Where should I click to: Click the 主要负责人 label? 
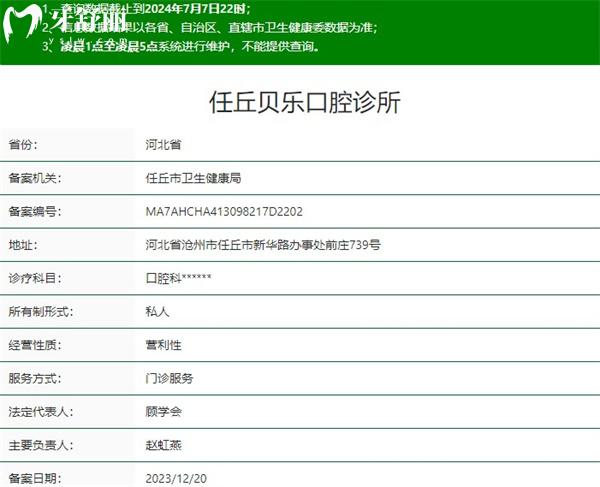pyautogui.click(x=41, y=445)
